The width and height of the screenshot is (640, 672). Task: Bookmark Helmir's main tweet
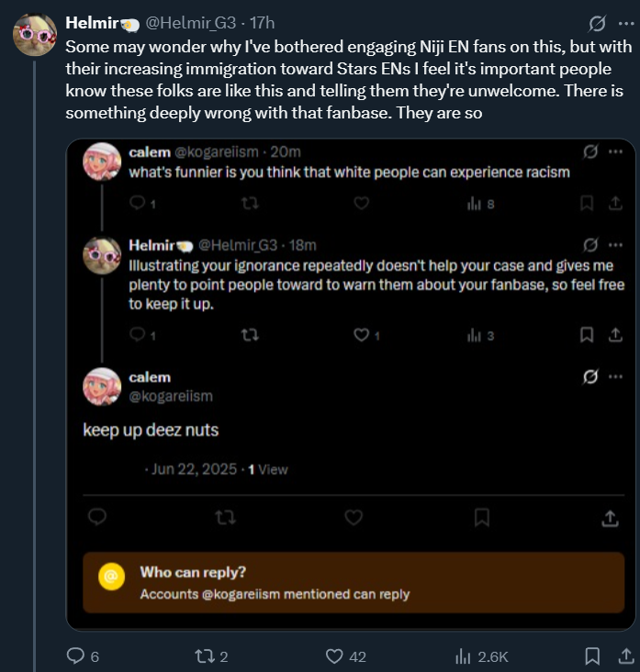tap(591, 656)
